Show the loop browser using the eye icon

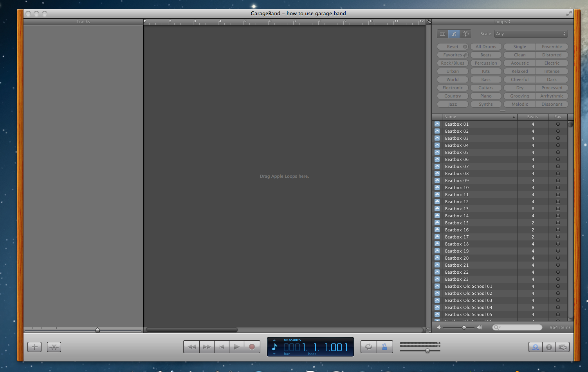(535, 347)
